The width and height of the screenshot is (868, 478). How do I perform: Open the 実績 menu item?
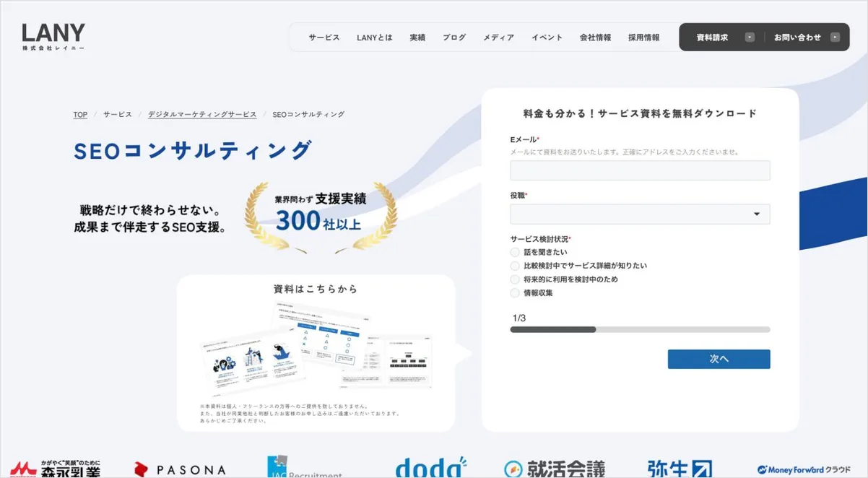(417, 38)
